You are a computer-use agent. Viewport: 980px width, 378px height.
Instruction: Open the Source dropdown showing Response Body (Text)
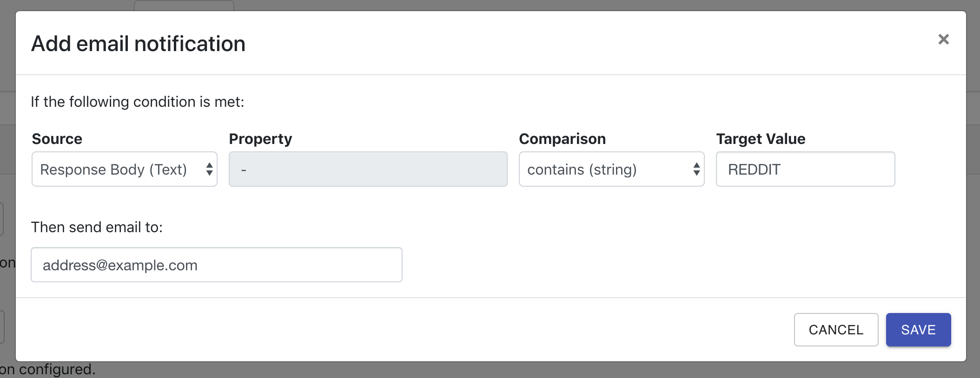pyautogui.click(x=125, y=169)
